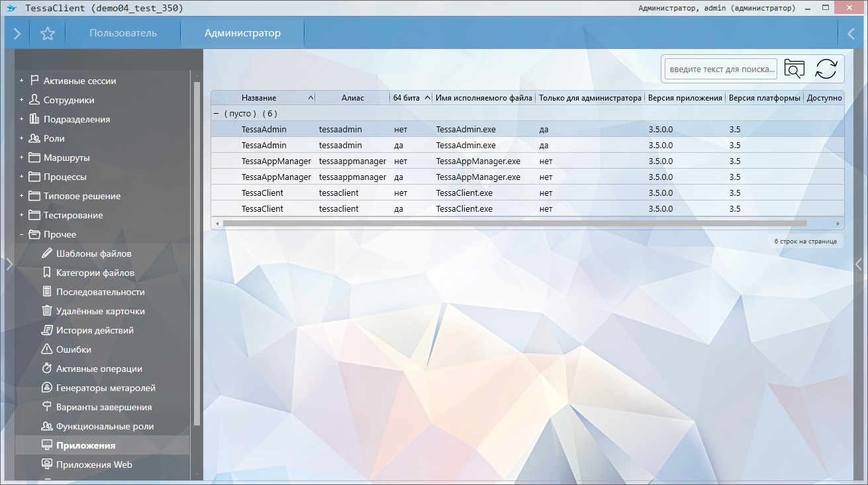Expand the Сотрудники tree node
The image size is (868, 485).
[x=21, y=101]
